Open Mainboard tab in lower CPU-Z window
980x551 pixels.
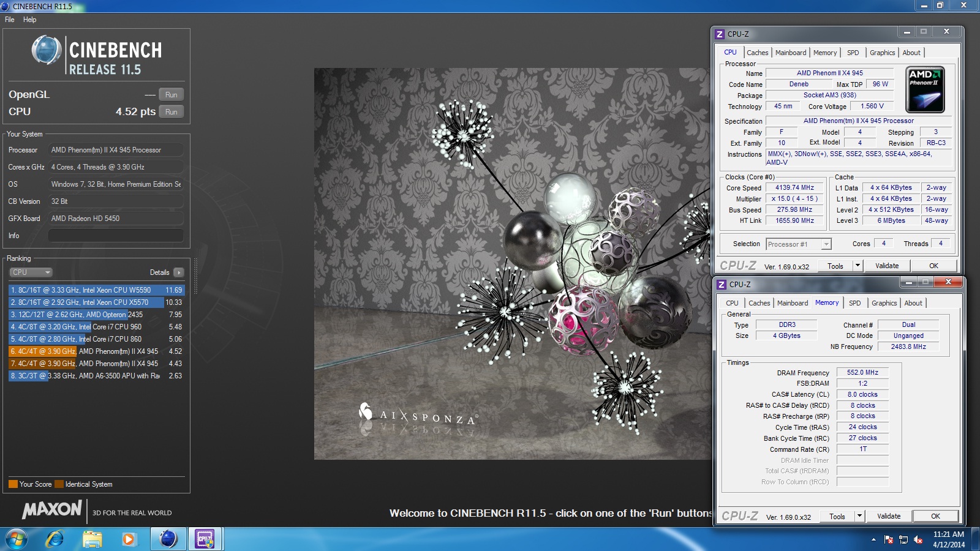[x=793, y=303]
